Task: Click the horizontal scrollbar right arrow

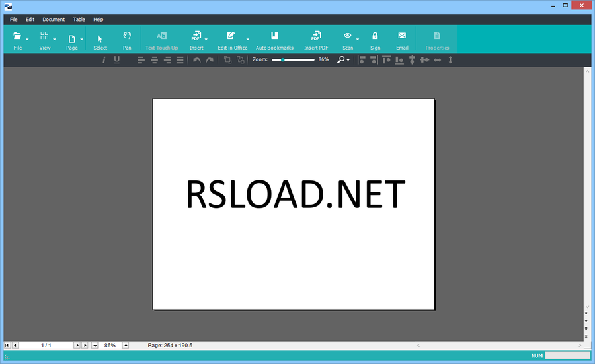Action: 580,346
